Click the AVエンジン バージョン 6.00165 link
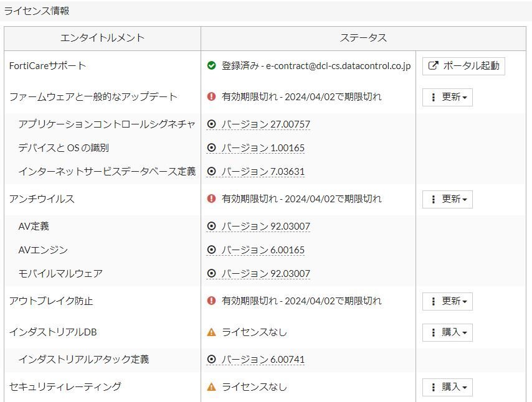532x402 pixels. [x=263, y=250]
